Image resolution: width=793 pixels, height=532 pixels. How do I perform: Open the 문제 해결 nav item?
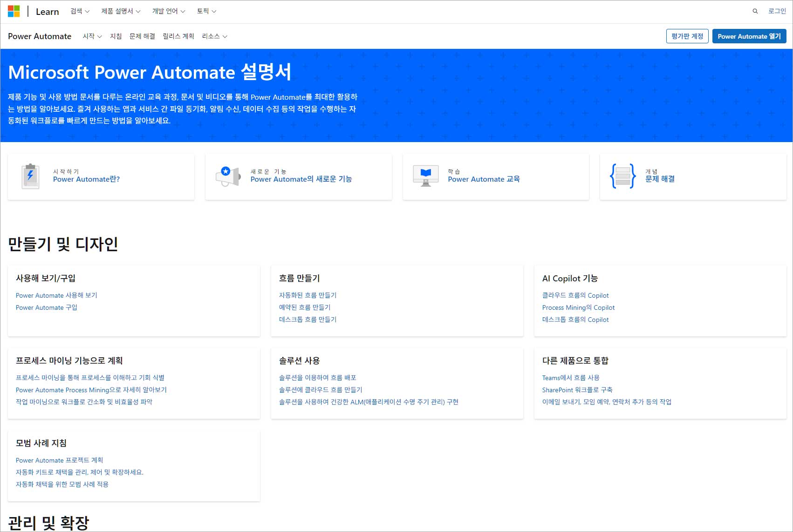coord(141,36)
